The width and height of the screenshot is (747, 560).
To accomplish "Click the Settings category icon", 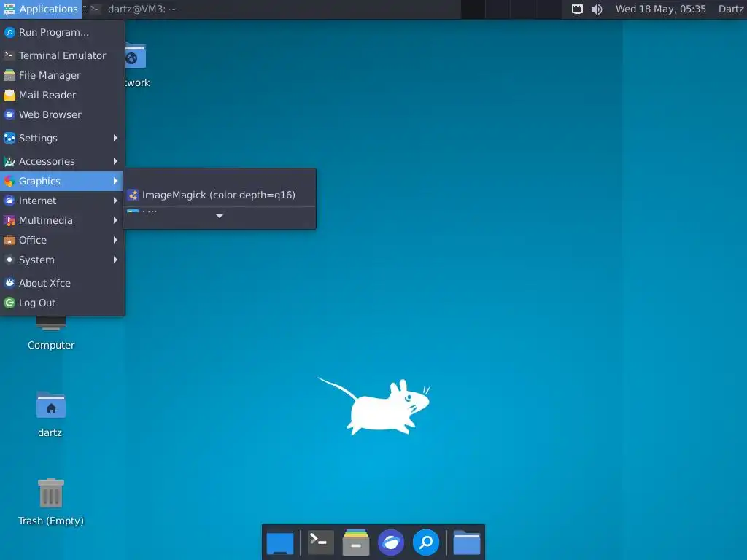I will [x=9, y=138].
